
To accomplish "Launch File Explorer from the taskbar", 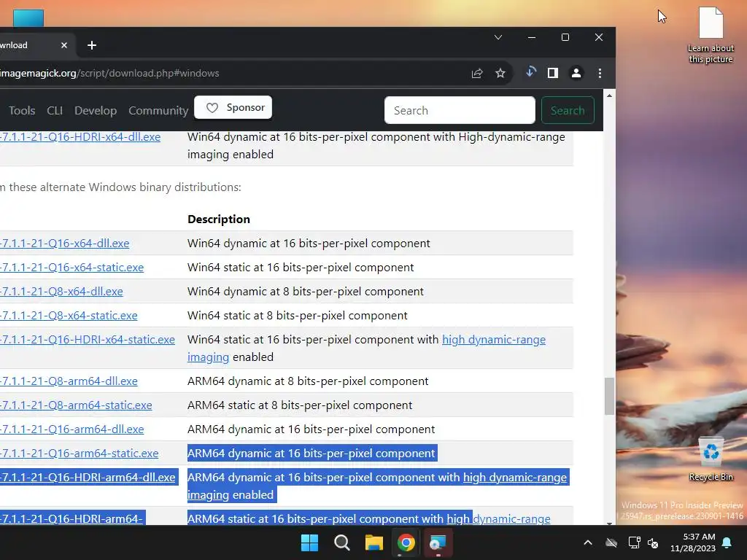I will 374,542.
